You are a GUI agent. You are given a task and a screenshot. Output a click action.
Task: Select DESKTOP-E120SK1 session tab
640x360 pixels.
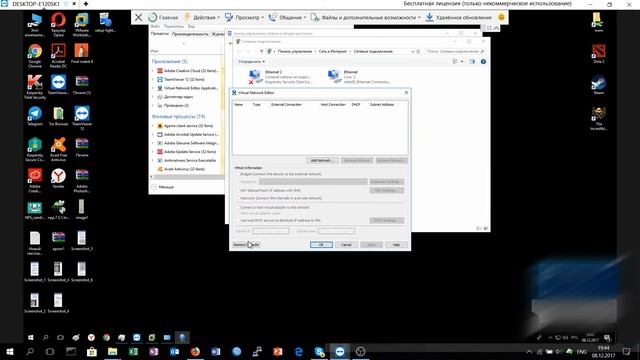coord(36,4)
